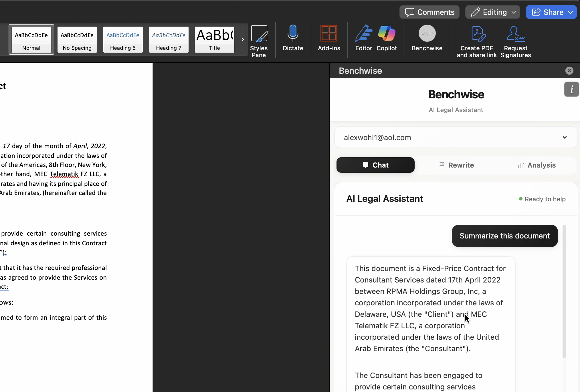Apply the Heading 5 style
The height and width of the screenshot is (392, 580).
tap(123, 39)
